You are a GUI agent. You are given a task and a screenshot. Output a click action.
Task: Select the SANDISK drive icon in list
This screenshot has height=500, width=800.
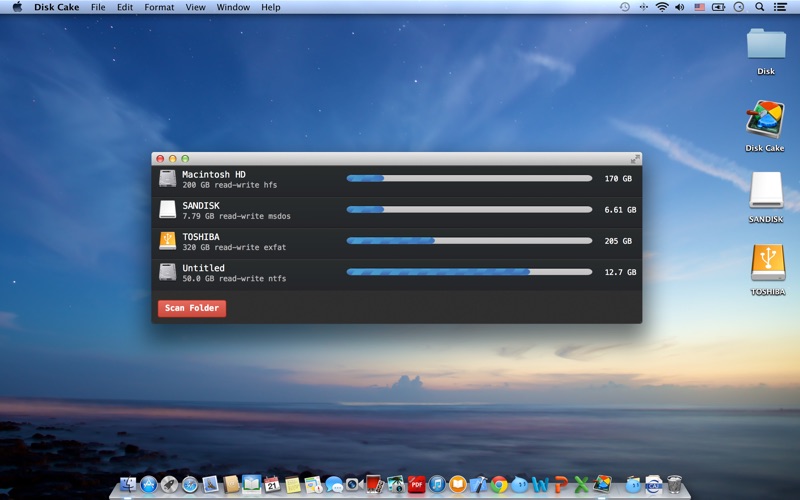(167, 210)
